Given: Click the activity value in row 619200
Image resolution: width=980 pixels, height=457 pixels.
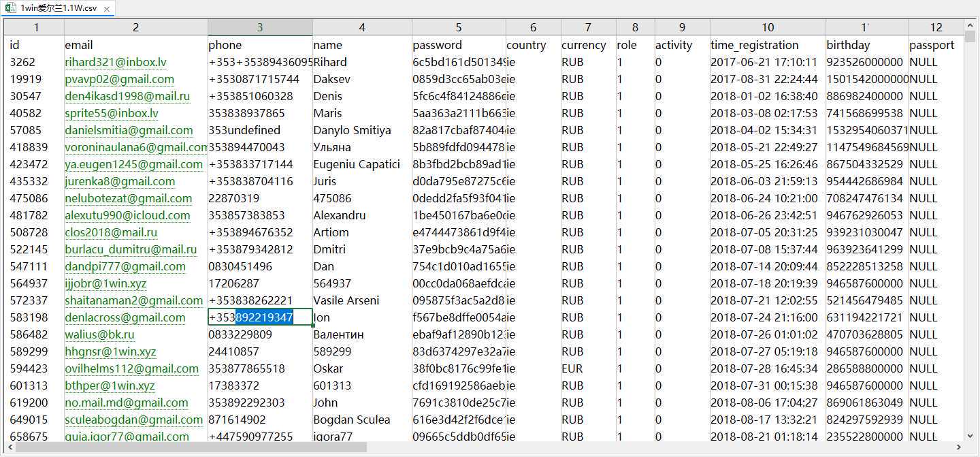Looking at the screenshot, I should (x=683, y=403).
